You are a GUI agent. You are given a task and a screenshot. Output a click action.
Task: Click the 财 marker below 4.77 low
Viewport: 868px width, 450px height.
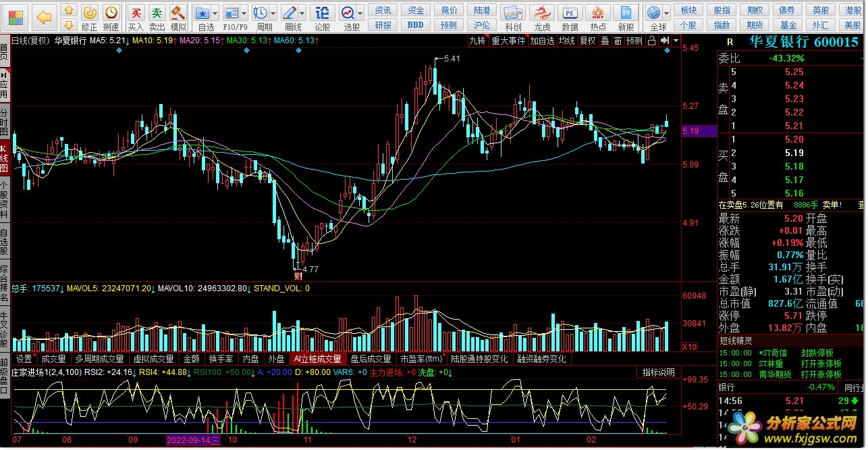click(298, 276)
